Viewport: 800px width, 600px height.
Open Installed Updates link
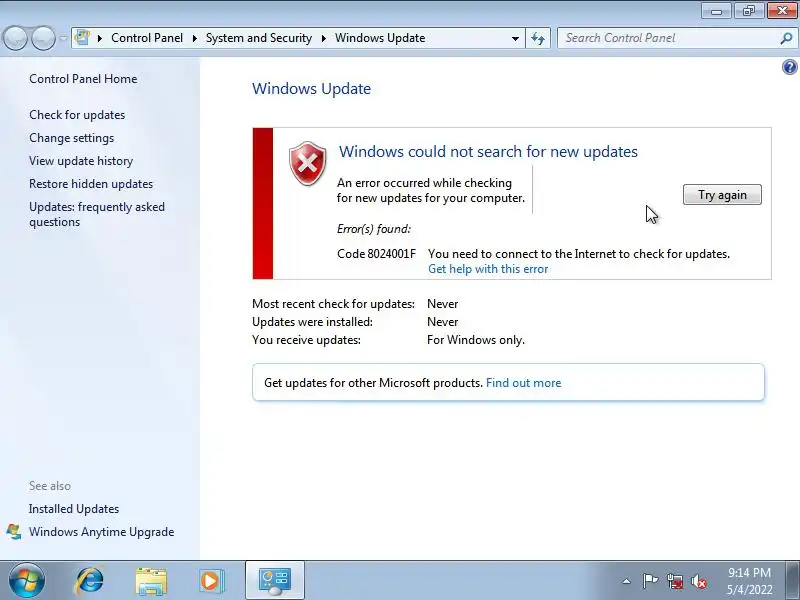73,509
